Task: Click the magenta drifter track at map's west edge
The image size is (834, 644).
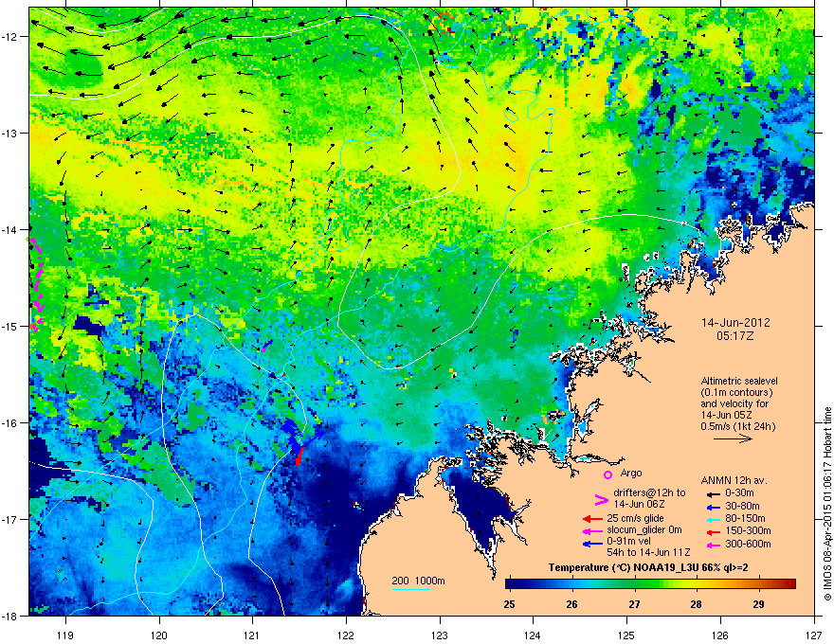Action: click(36, 286)
